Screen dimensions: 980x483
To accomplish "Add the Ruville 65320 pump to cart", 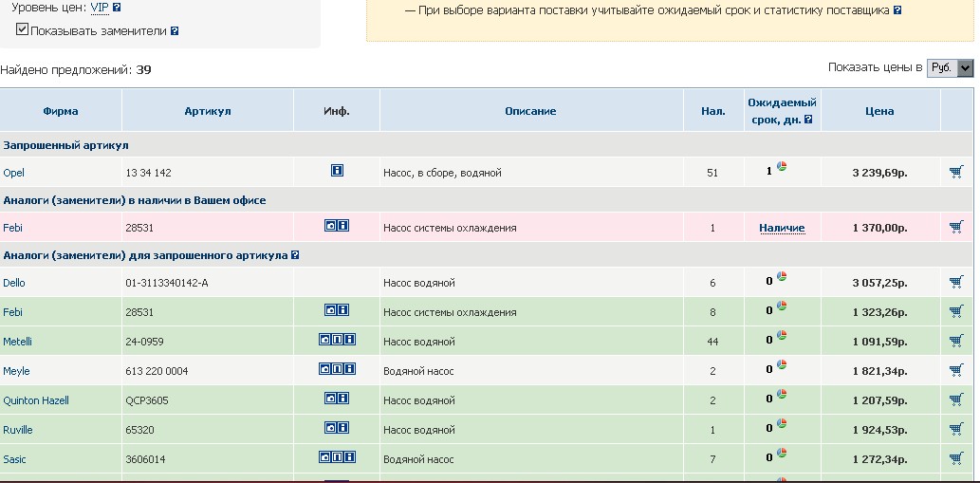I will pyautogui.click(x=955, y=429).
